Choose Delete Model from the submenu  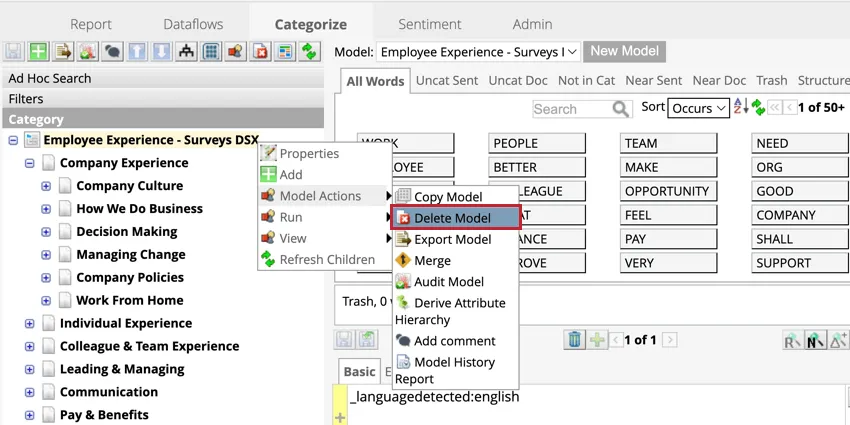coord(455,218)
